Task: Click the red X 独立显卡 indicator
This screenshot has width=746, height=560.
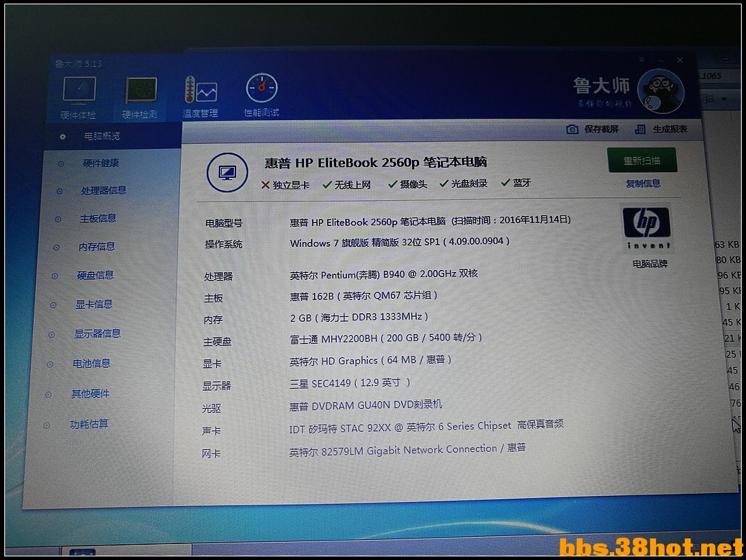Action: click(285, 185)
